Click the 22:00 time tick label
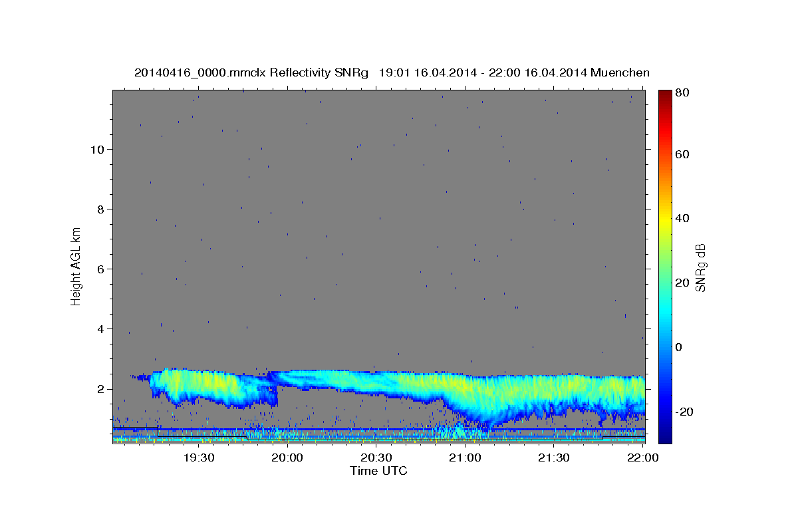This screenshot has width=798, height=532. click(642, 458)
